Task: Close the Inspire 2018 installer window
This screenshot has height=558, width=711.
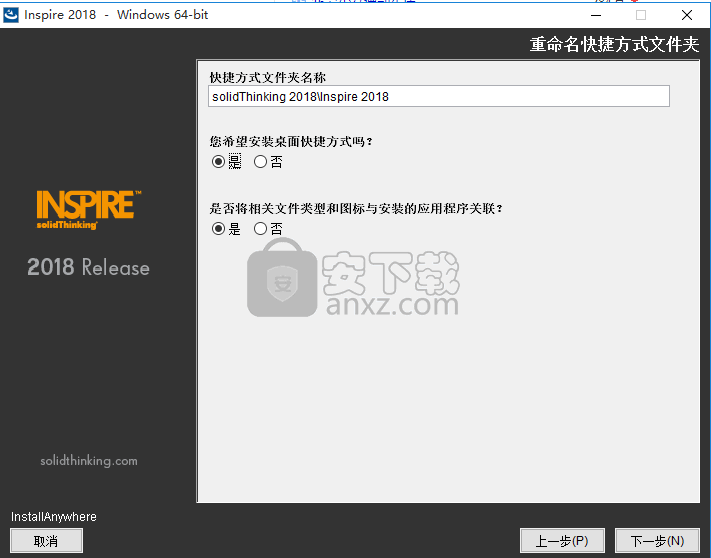Action: point(687,15)
